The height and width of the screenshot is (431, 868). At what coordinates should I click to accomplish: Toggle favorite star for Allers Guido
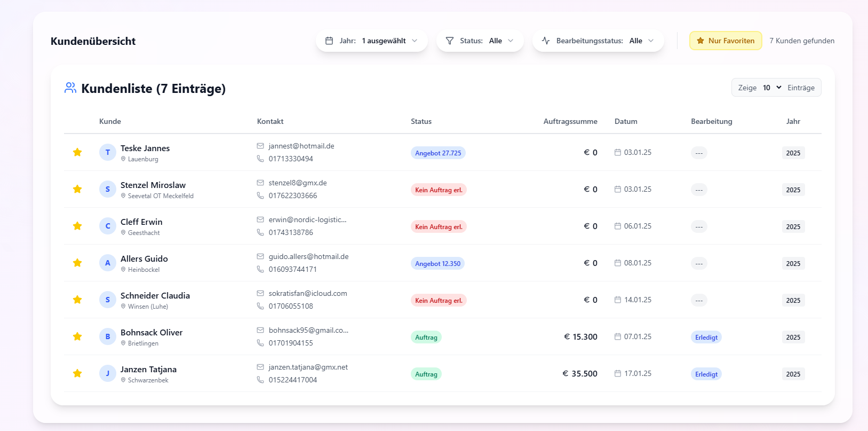[77, 263]
